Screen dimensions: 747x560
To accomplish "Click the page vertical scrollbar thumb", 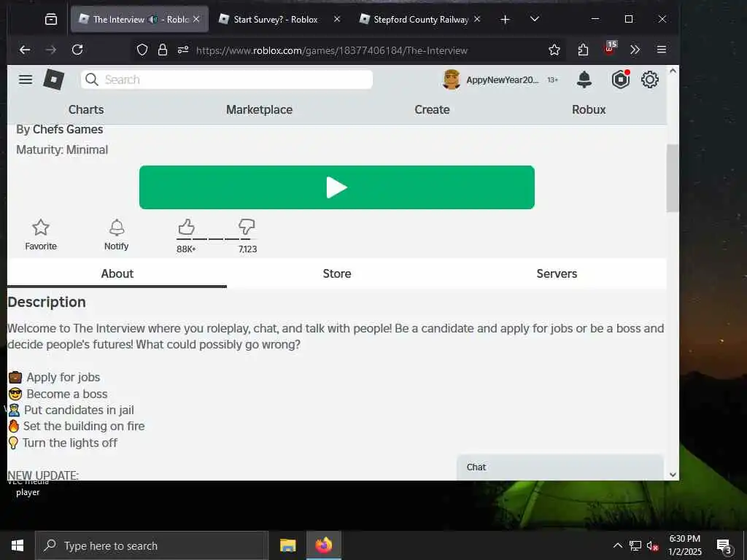I will (673, 178).
